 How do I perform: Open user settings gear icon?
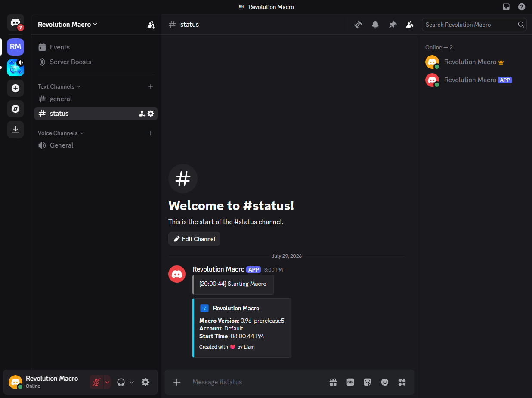pyautogui.click(x=145, y=382)
